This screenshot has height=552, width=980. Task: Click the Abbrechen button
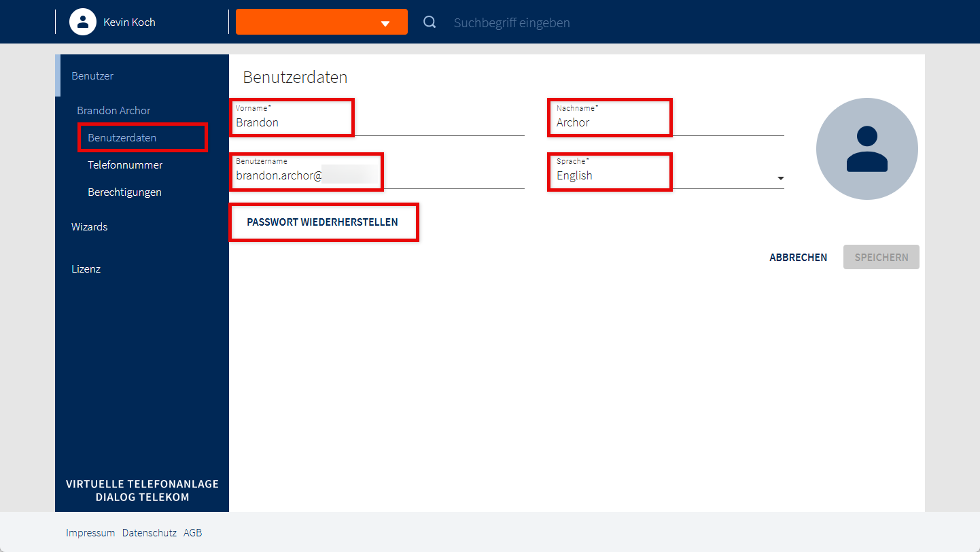(798, 258)
